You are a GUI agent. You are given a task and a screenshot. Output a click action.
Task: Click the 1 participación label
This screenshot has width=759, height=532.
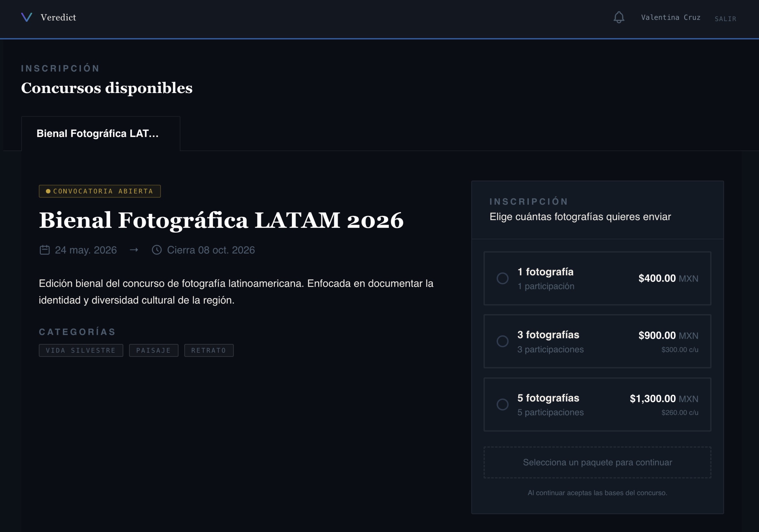pyautogui.click(x=546, y=286)
